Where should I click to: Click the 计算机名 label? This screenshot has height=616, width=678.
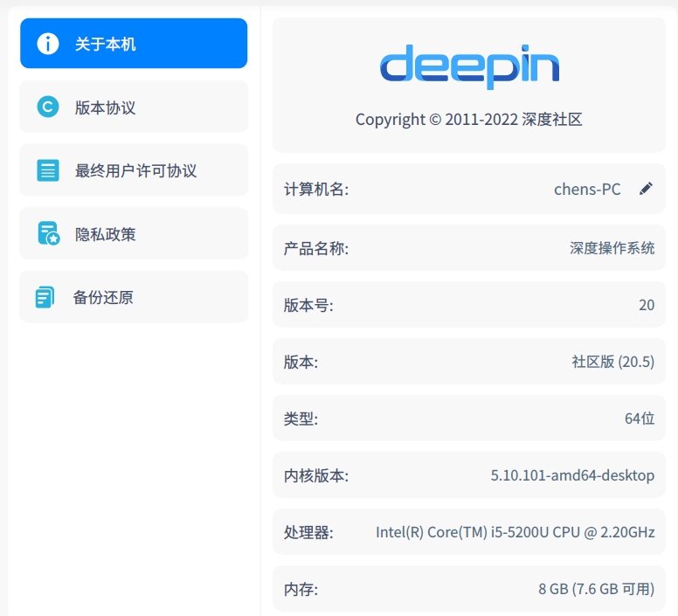[316, 190]
